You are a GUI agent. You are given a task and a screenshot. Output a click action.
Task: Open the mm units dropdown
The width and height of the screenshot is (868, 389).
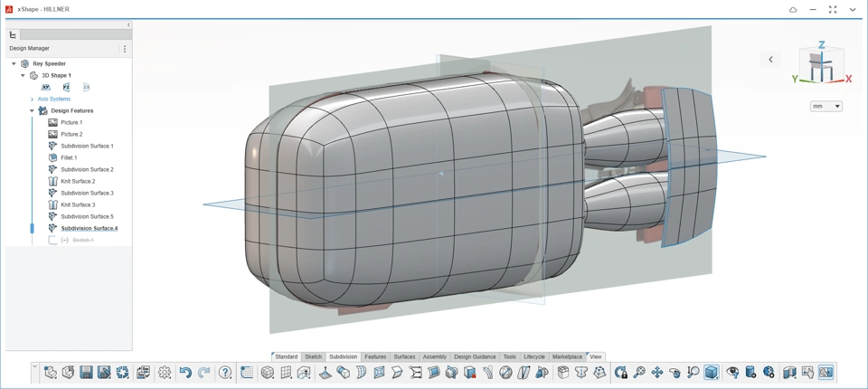(826, 107)
